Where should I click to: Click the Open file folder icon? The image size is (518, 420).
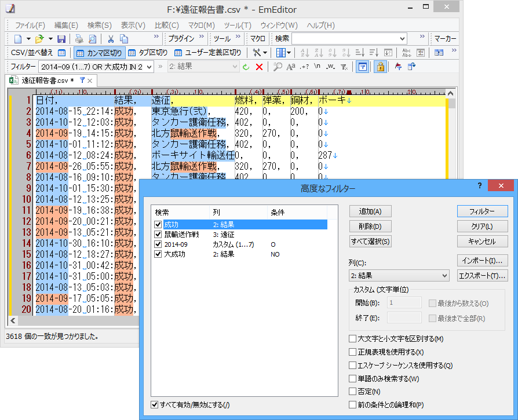tap(39, 39)
